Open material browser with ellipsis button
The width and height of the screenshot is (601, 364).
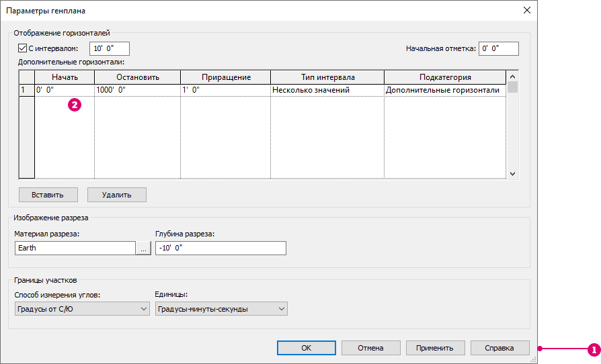[x=143, y=248]
